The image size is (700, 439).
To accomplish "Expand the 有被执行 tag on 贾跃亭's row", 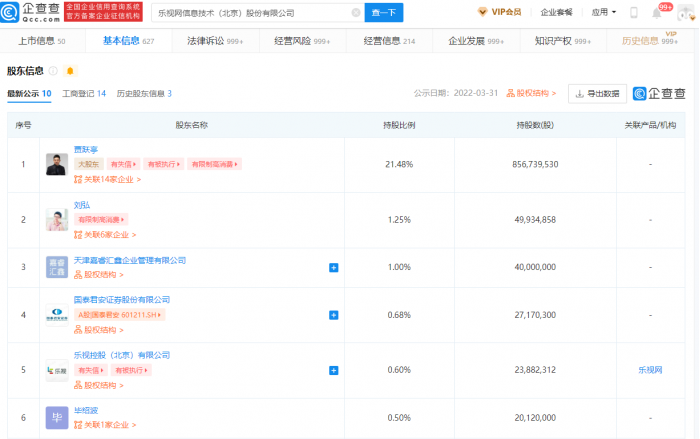I will point(164,164).
